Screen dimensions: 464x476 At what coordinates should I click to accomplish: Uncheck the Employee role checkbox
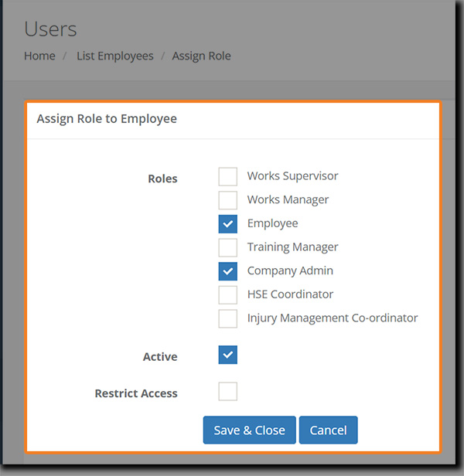227,224
